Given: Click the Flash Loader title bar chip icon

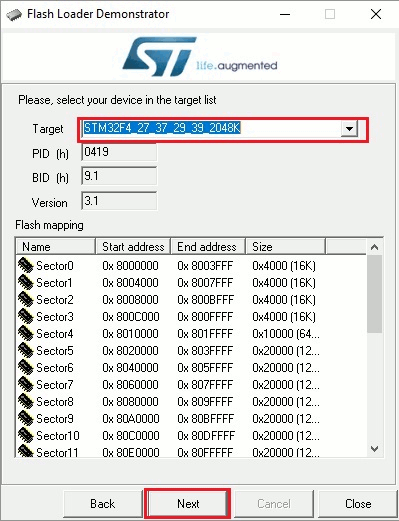Looking at the screenshot, I should (x=14, y=15).
